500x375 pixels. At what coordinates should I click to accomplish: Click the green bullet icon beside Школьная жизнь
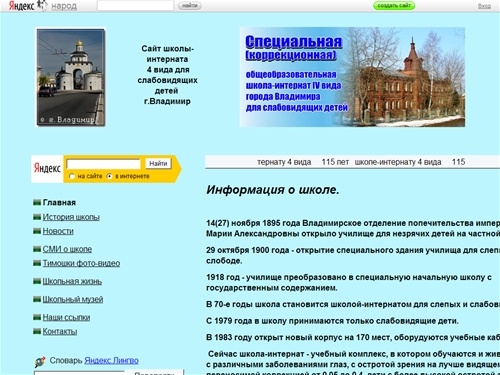[37, 281]
